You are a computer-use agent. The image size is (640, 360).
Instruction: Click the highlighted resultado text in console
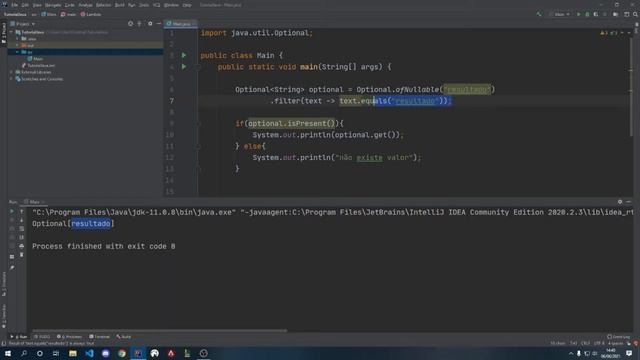tap(91, 224)
